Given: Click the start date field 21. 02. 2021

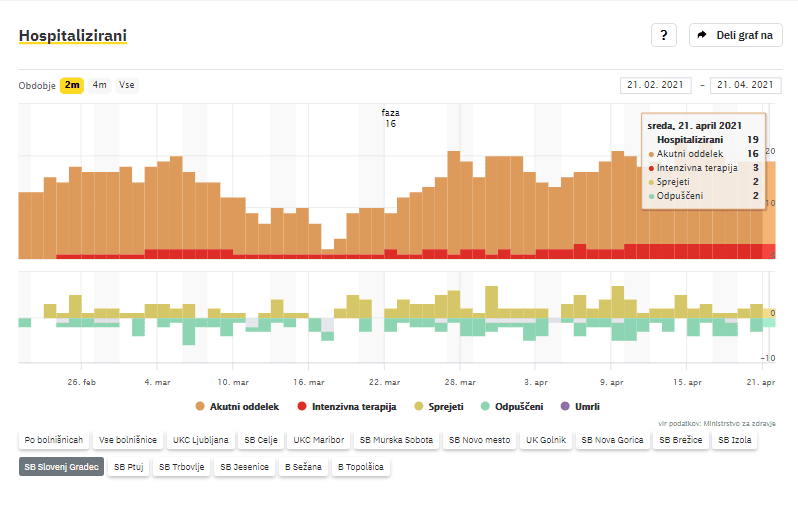Looking at the screenshot, I should point(655,85).
